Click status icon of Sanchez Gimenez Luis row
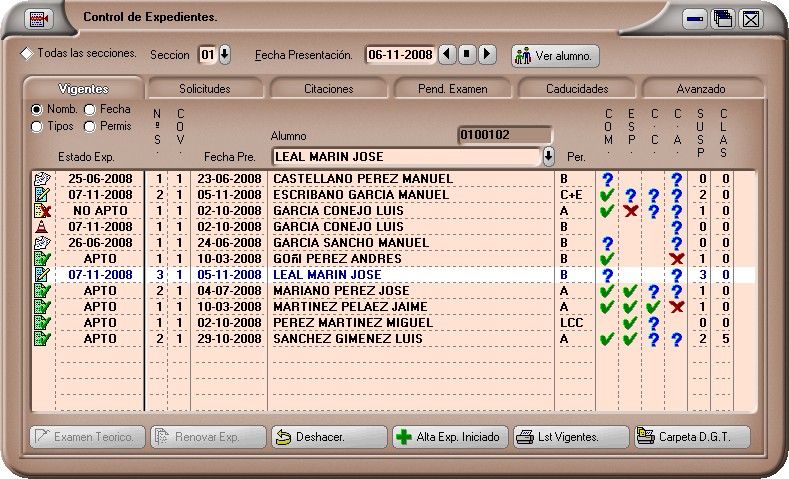Screen dimensions: 789x479 [x=42, y=339]
